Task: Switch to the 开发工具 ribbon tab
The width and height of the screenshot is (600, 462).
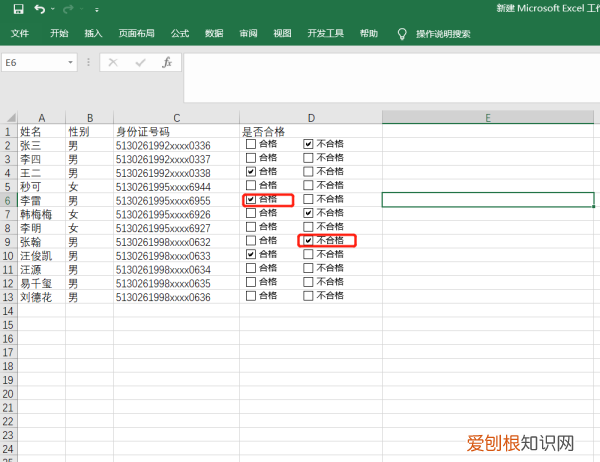Action: 325,33
